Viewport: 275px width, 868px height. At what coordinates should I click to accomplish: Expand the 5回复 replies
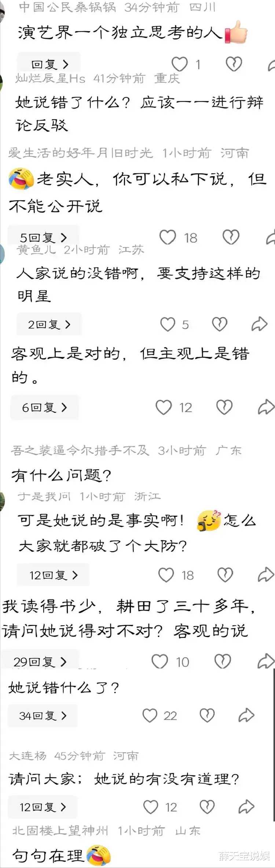(x=43, y=237)
